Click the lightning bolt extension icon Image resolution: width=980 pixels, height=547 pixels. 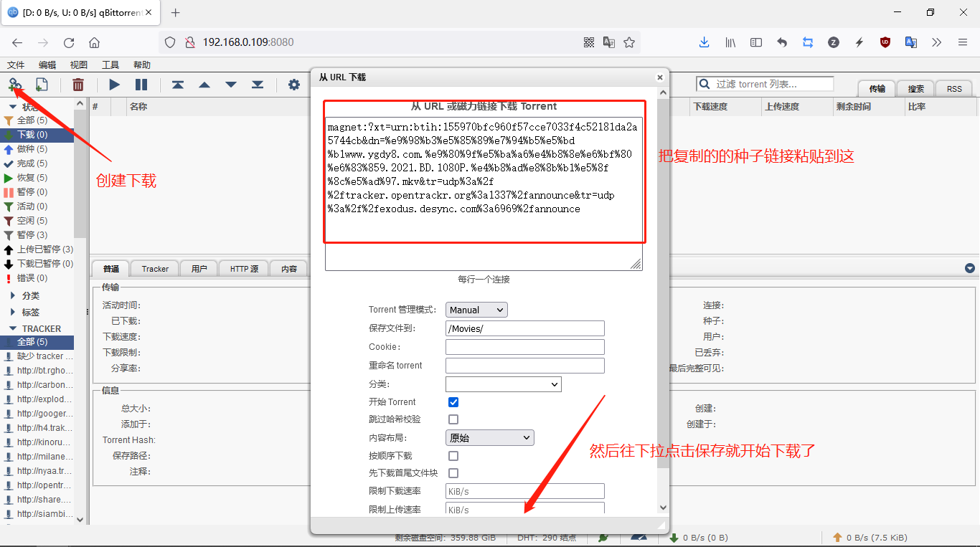point(859,42)
